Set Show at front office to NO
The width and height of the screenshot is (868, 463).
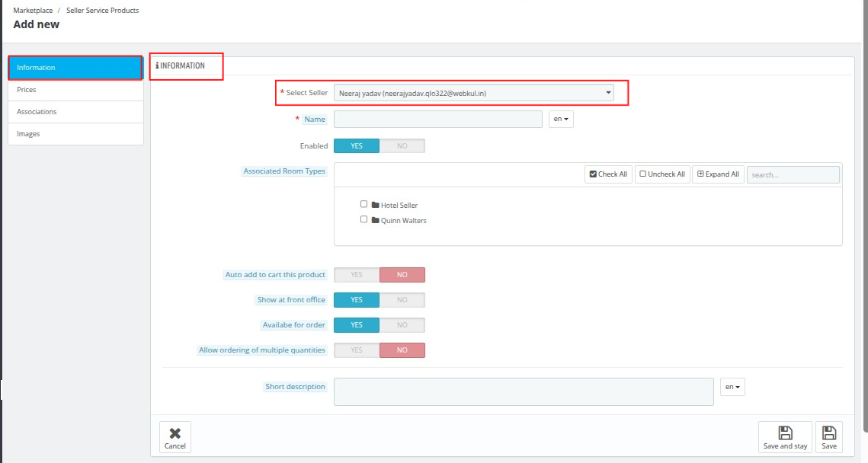click(402, 300)
